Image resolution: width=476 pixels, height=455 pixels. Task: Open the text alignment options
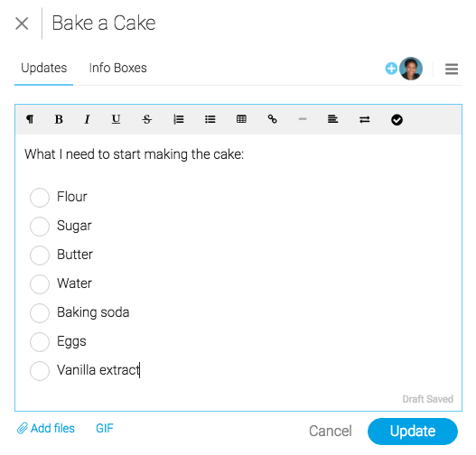pyautogui.click(x=332, y=119)
